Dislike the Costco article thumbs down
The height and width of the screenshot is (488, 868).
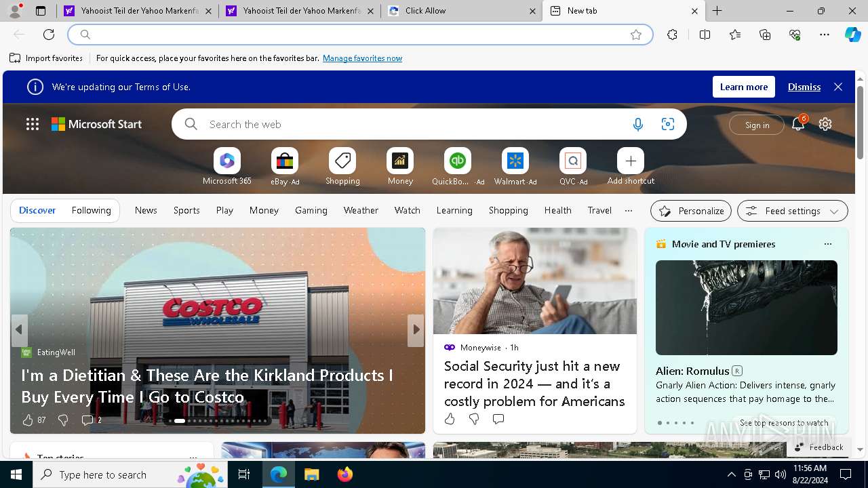pyautogui.click(x=63, y=420)
